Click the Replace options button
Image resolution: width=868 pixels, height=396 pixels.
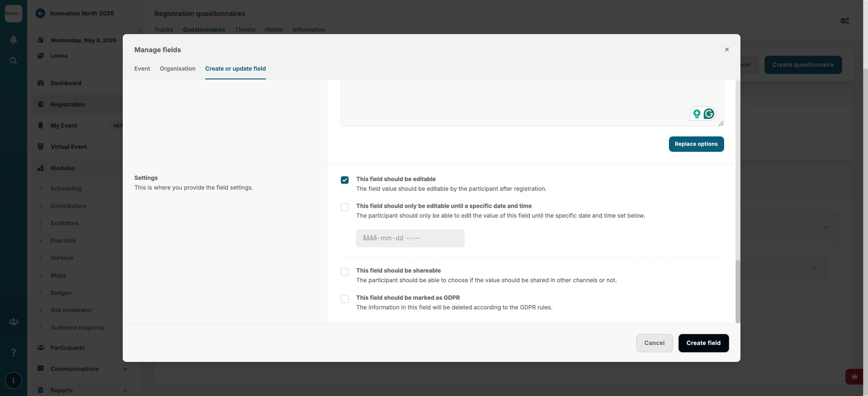[x=696, y=144]
